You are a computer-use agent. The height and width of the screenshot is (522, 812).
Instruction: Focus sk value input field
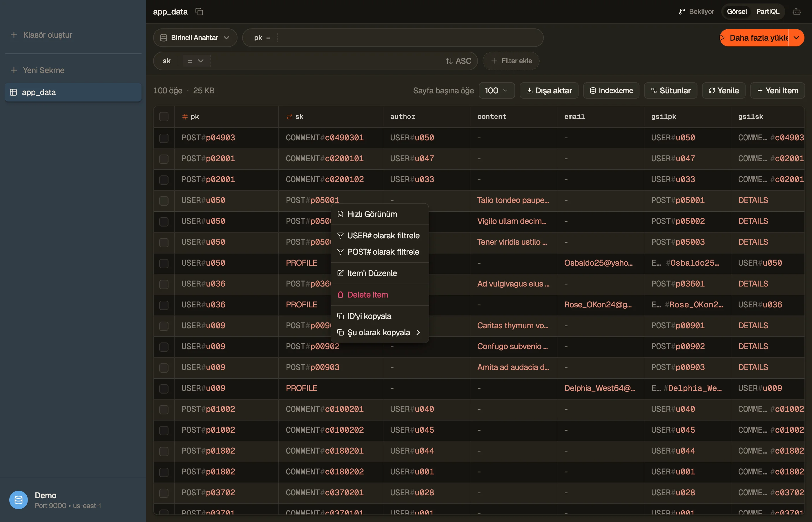[325, 61]
